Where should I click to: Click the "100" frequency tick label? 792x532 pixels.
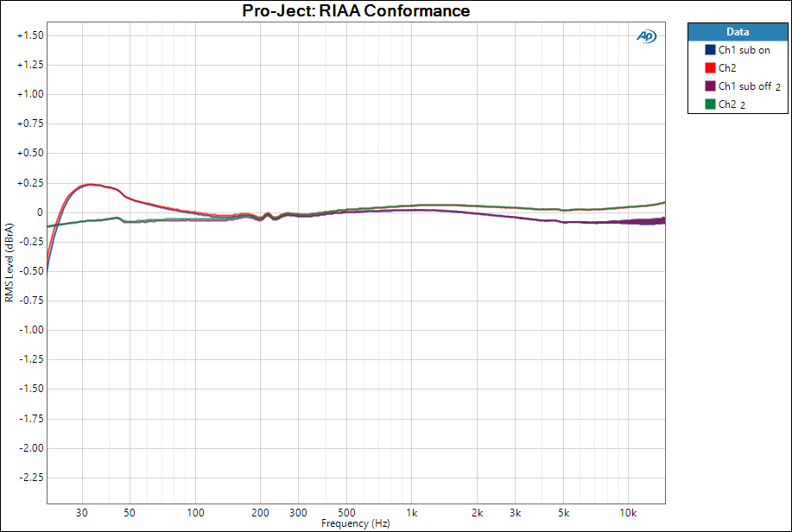click(x=195, y=513)
